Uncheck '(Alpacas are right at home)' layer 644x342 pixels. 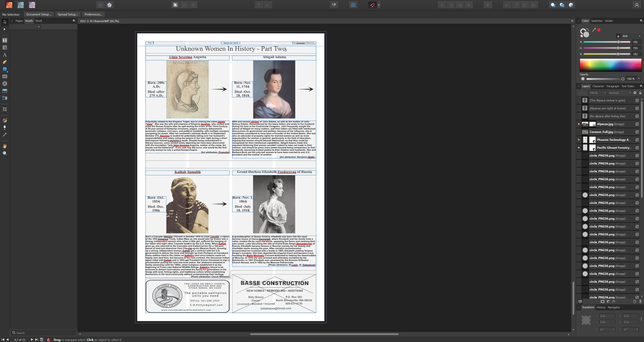pyautogui.click(x=637, y=108)
